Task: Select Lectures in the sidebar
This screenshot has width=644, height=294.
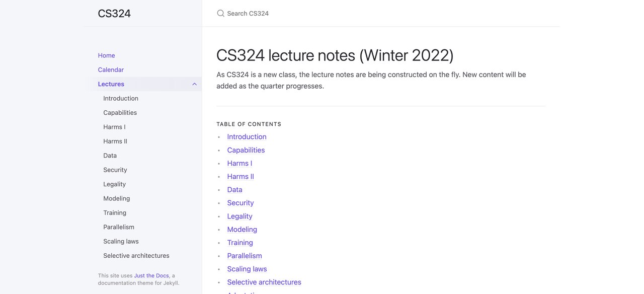Action: coord(111,84)
